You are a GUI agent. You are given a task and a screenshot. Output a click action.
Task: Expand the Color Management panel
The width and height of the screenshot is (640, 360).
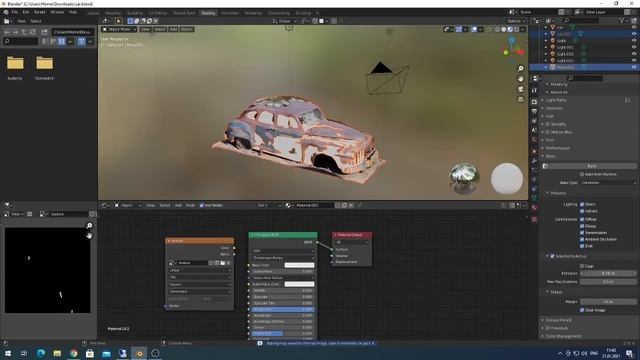pos(564,336)
